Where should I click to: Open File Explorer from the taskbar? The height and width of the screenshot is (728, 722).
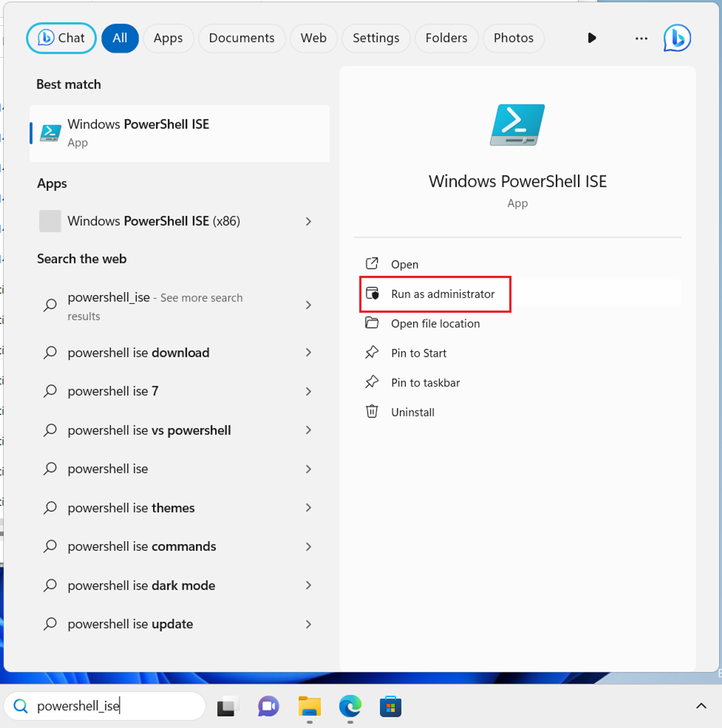point(310,706)
